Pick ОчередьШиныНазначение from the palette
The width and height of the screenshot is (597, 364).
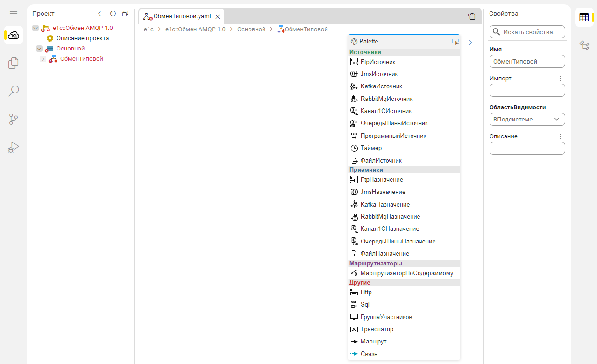404,241
